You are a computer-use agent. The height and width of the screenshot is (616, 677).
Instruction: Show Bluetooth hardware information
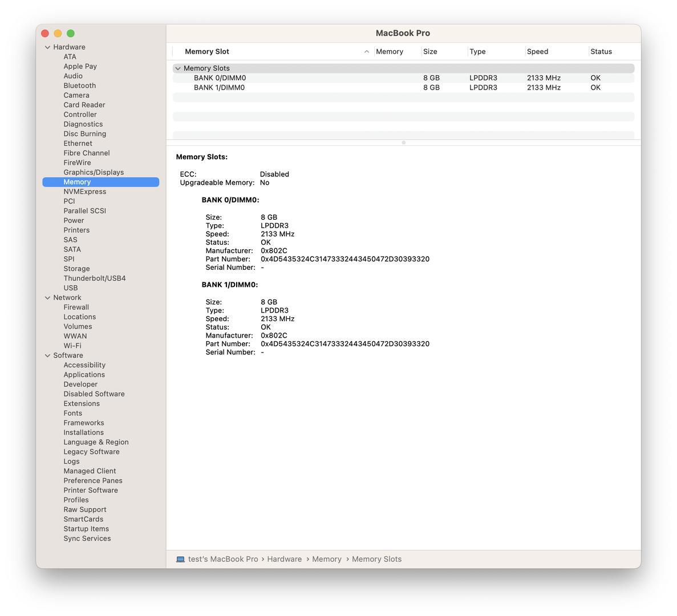click(80, 86)
